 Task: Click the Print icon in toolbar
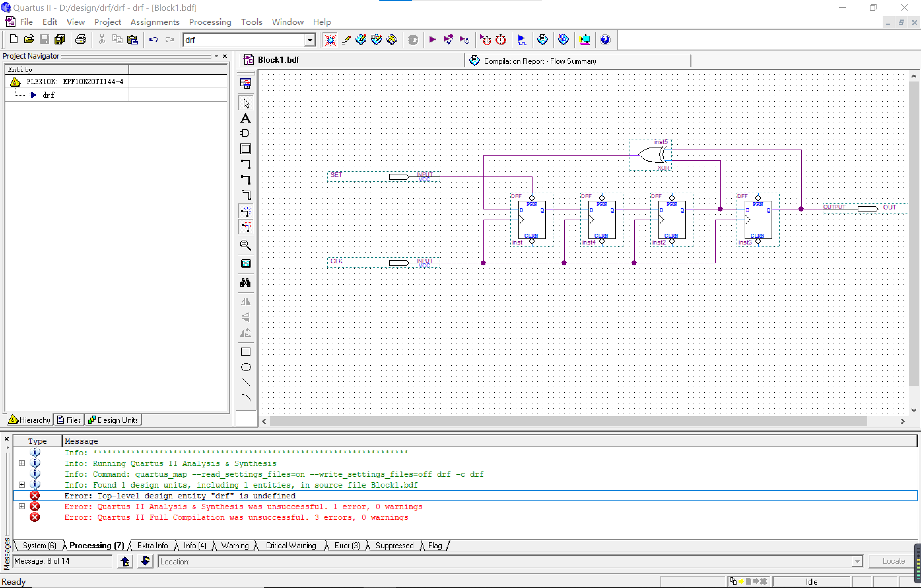(80, 40)
